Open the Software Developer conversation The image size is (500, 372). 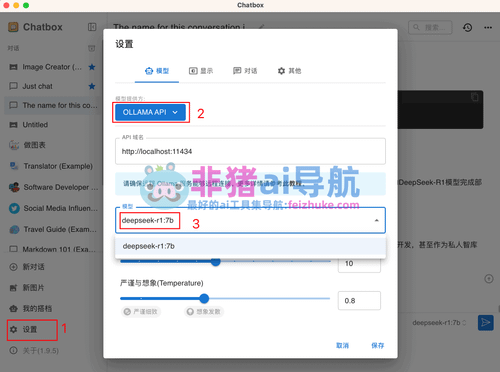pyautogui.click(x=52, y=187)
